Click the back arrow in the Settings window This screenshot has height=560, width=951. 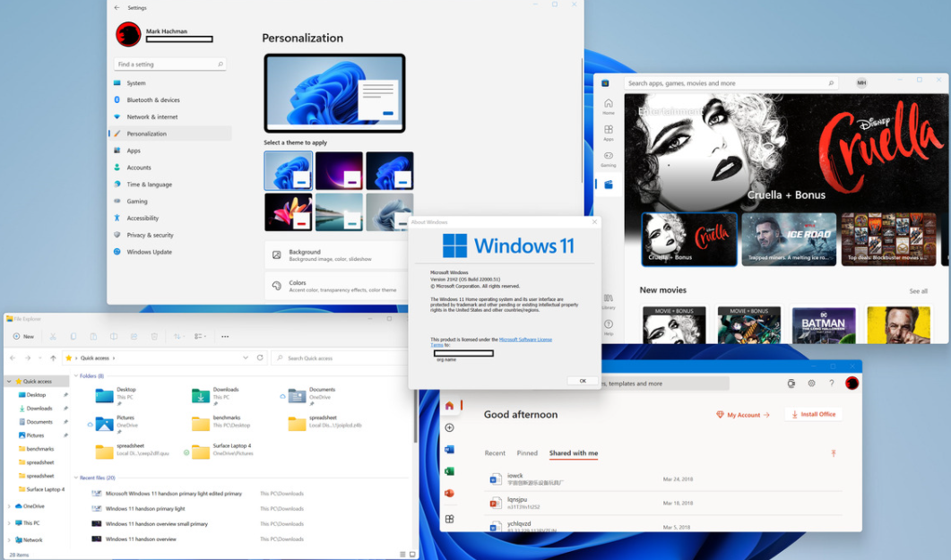point(117,8)
